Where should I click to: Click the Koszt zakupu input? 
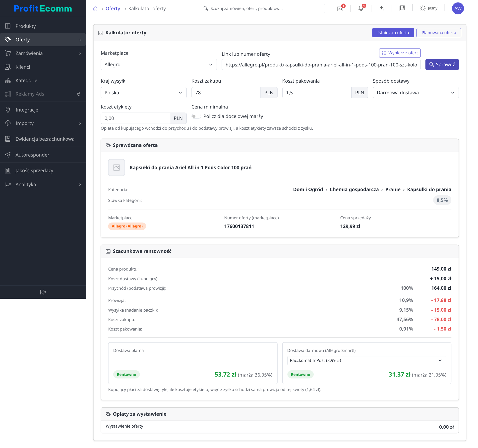[x=226, y=93]
